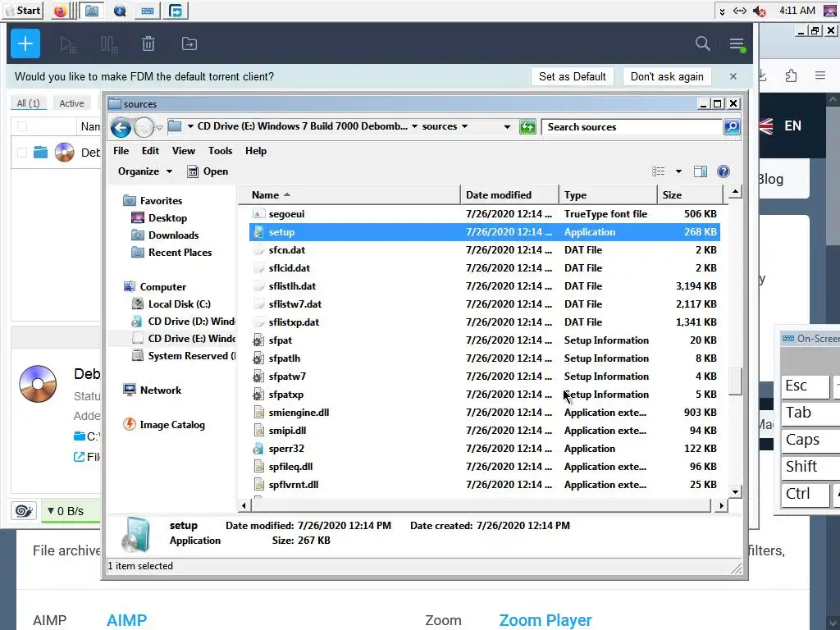The image size is (840, 630).
Task: Expand the address bar root arrow before CD Drive
Action: point(190,126)
